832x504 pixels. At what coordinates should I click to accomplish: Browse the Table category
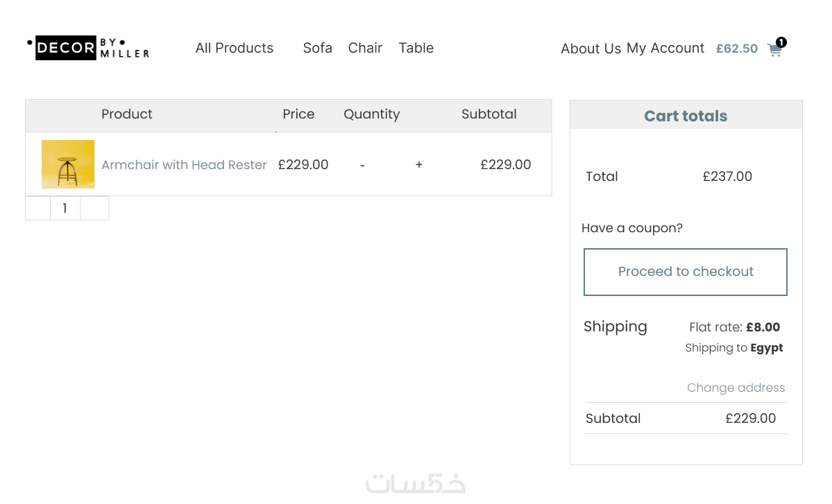click(416, 48)
